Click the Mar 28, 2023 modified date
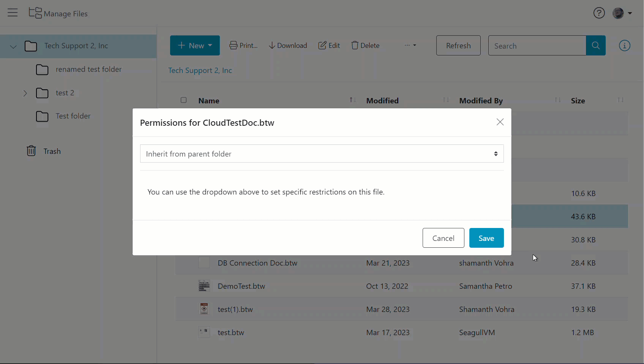 pyautogui.click(x=388, y=309)
